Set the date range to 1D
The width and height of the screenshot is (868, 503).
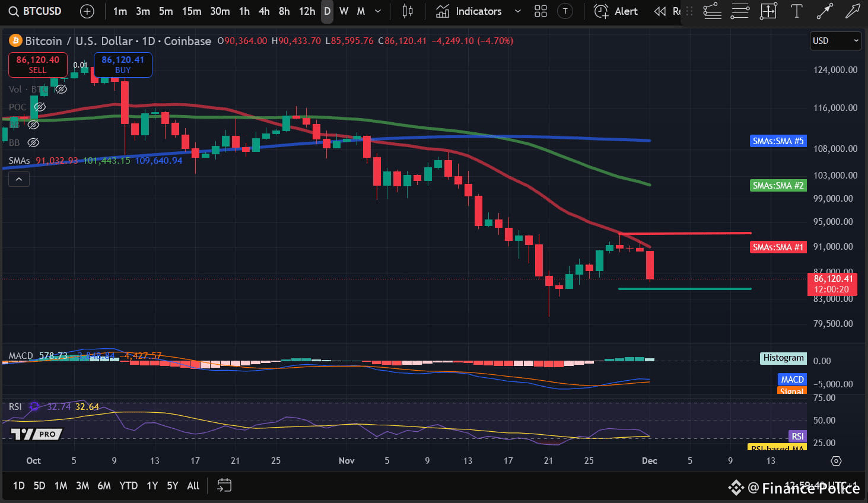click(19, 486)
